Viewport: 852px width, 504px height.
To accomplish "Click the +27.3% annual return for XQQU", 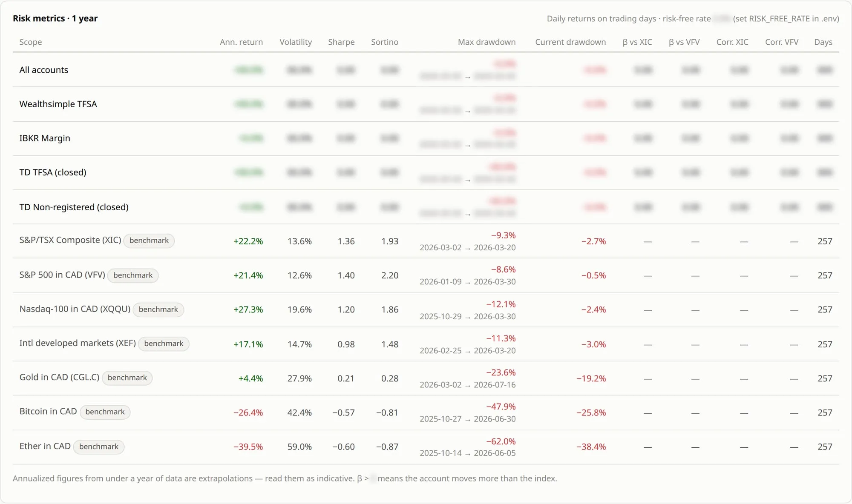I will click(248, 309).
